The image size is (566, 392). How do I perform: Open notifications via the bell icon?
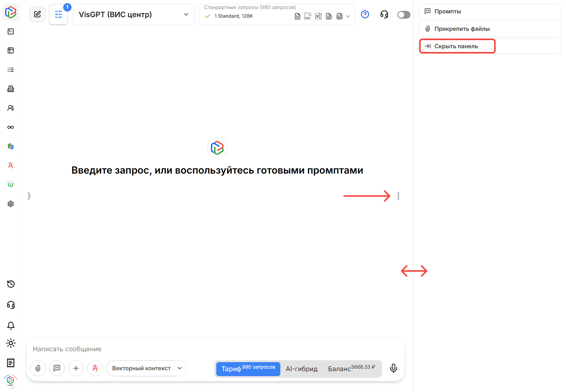tap(11, 325)
